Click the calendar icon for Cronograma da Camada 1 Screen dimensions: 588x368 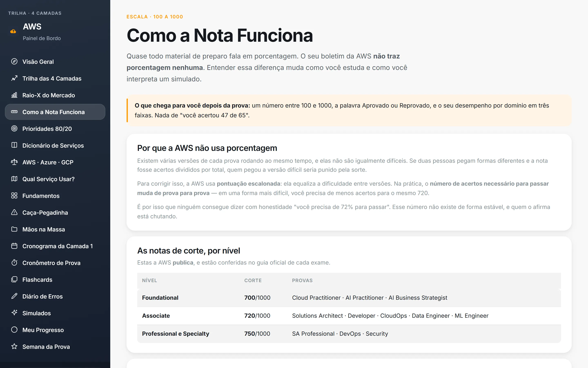14,246
